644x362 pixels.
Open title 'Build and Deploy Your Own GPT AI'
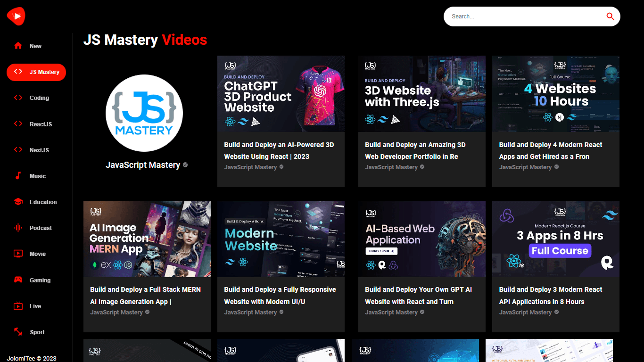(419, 296)
